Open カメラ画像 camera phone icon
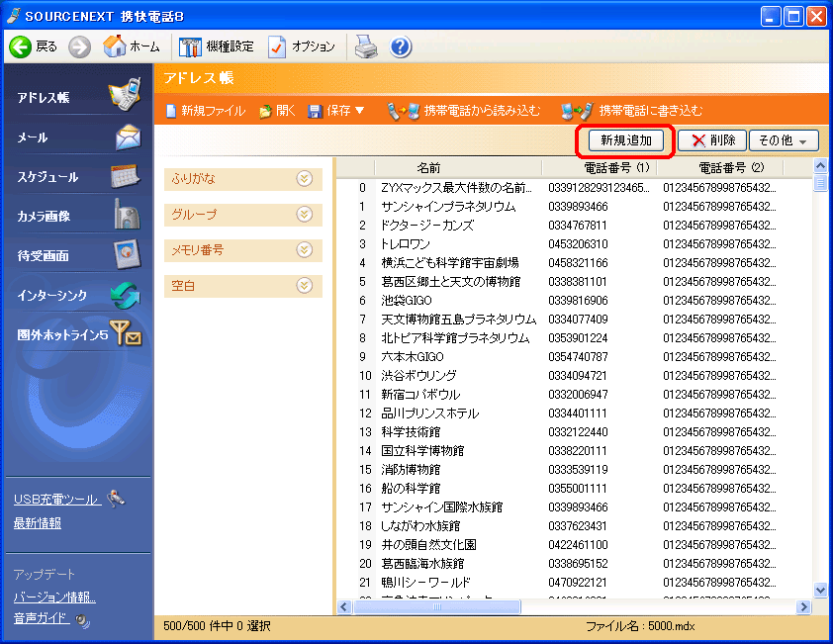This screenshot has height=644, width=833. [127, 214]
